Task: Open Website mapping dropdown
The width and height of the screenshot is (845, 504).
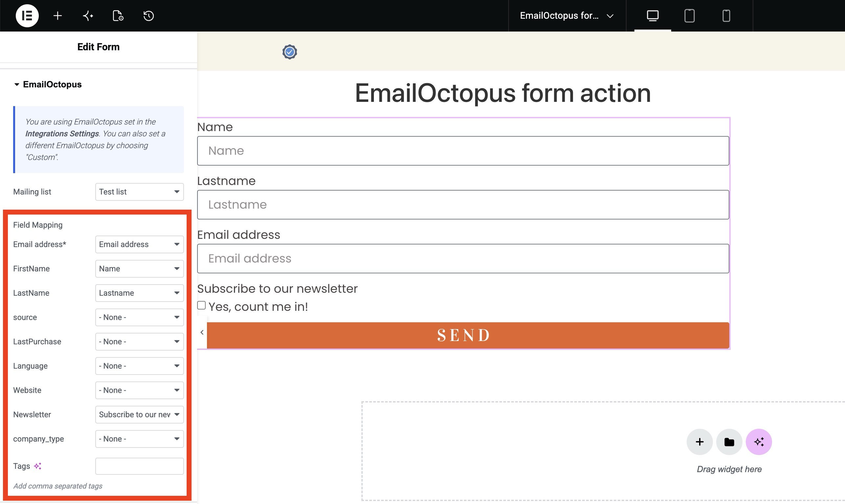Action: [140, 390]
